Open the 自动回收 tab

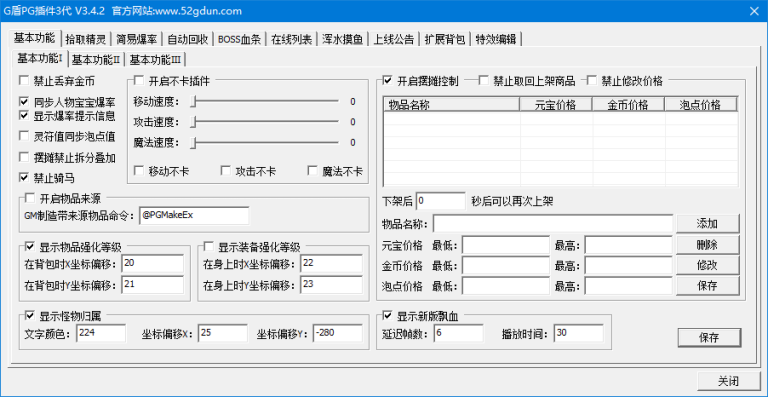point(188,40)
